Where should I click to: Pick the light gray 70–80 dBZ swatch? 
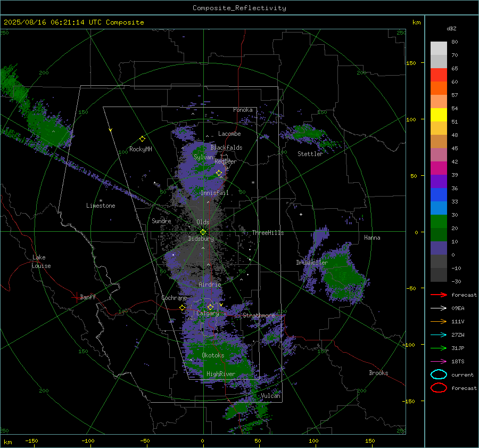tap(439, 48)
